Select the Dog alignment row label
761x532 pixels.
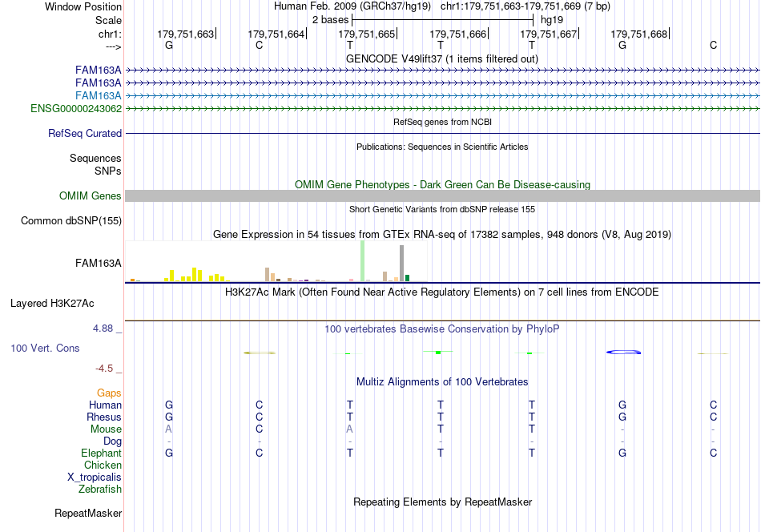(x=112, y=441)
